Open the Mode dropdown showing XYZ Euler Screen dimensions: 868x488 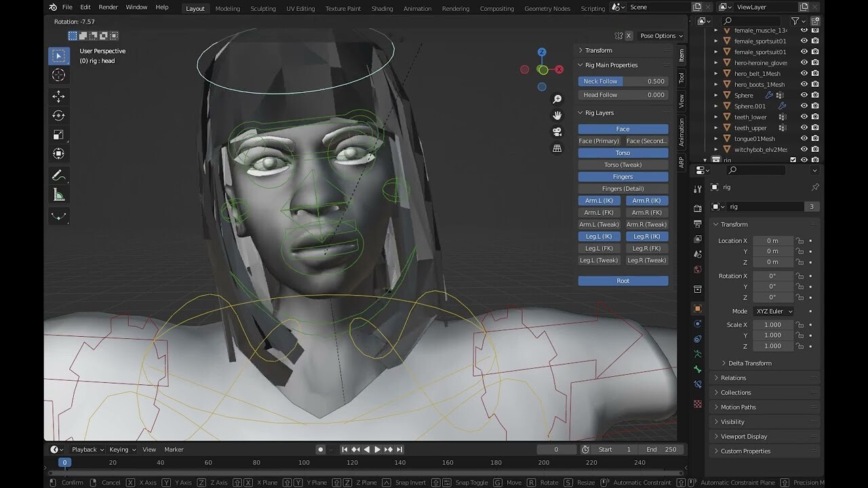(x=773, y=310)
